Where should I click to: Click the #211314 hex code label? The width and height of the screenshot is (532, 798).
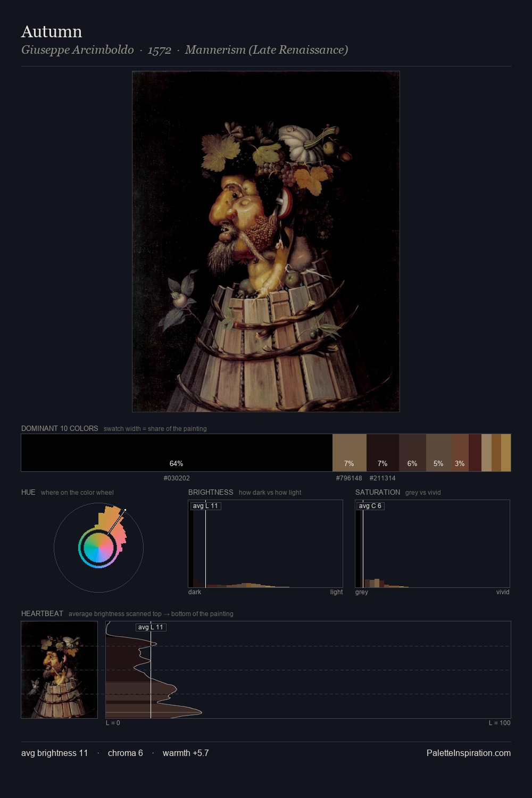coord(383,478)
